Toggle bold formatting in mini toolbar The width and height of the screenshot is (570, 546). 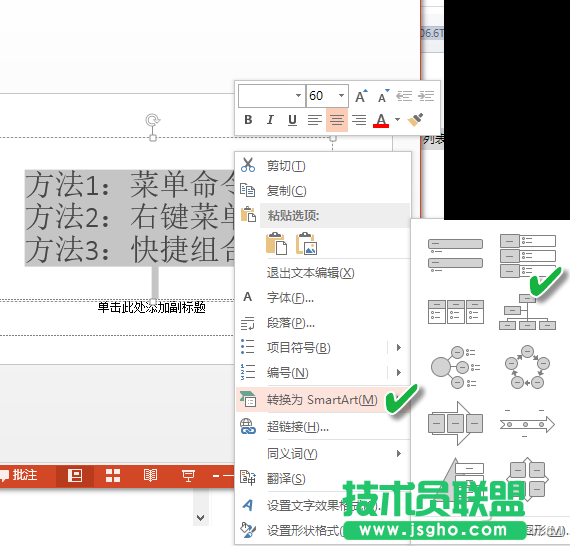(x=248, y=120)
